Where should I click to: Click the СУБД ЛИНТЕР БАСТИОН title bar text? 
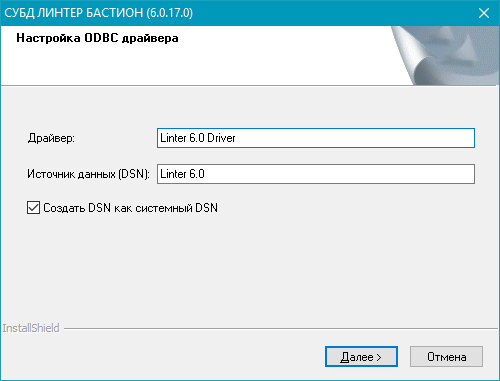click(99, 13)
